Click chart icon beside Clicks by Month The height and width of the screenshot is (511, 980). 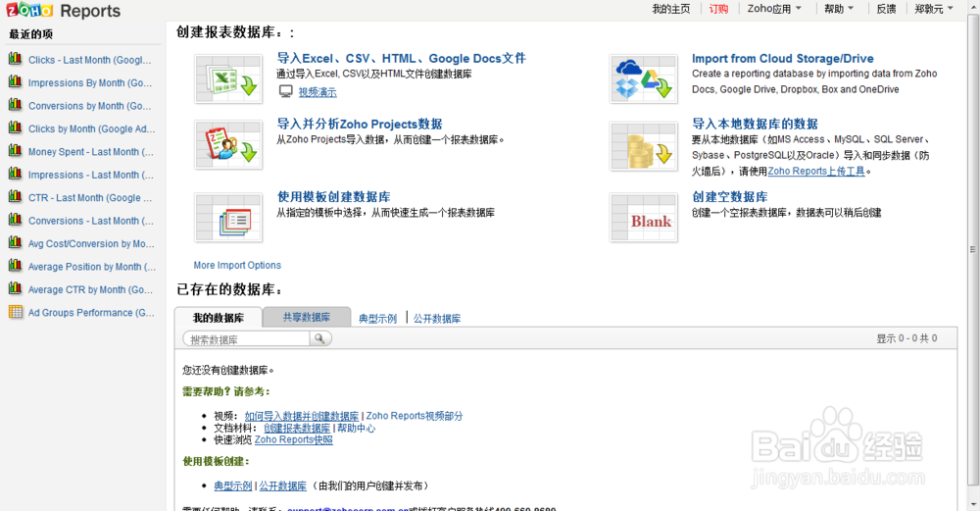coord(15,128)
